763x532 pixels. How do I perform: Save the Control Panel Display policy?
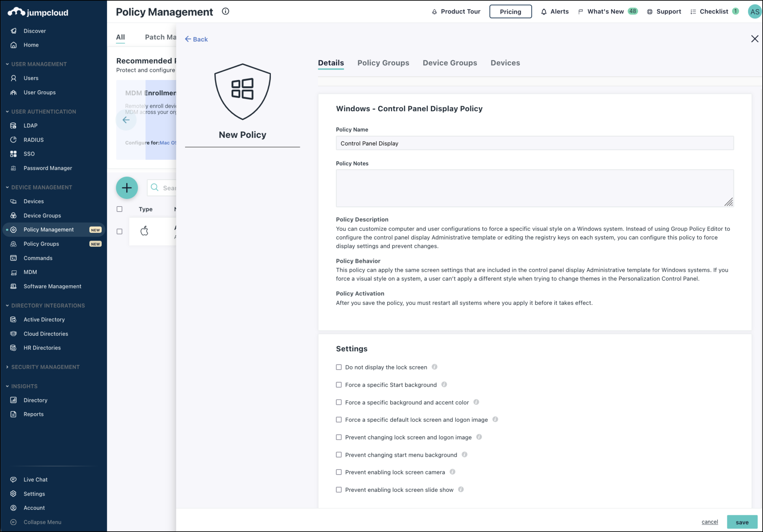[x=742, y=522]
